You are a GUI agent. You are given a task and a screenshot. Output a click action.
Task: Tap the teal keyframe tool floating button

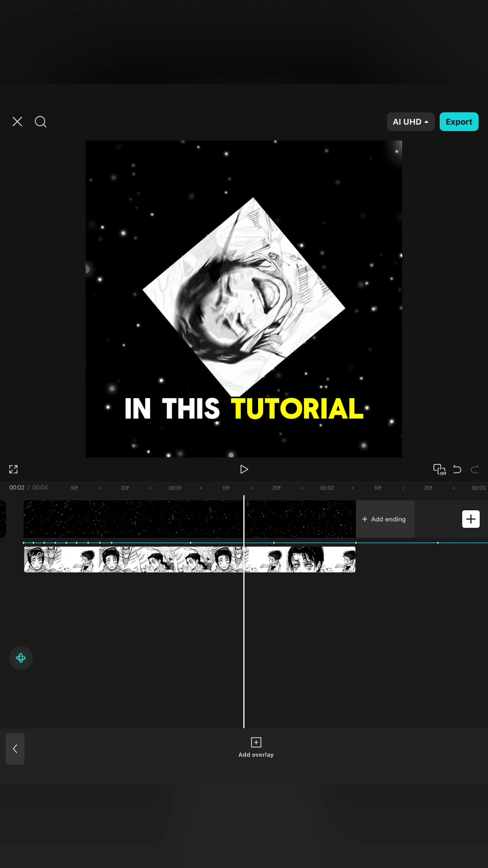click(21, 658)
